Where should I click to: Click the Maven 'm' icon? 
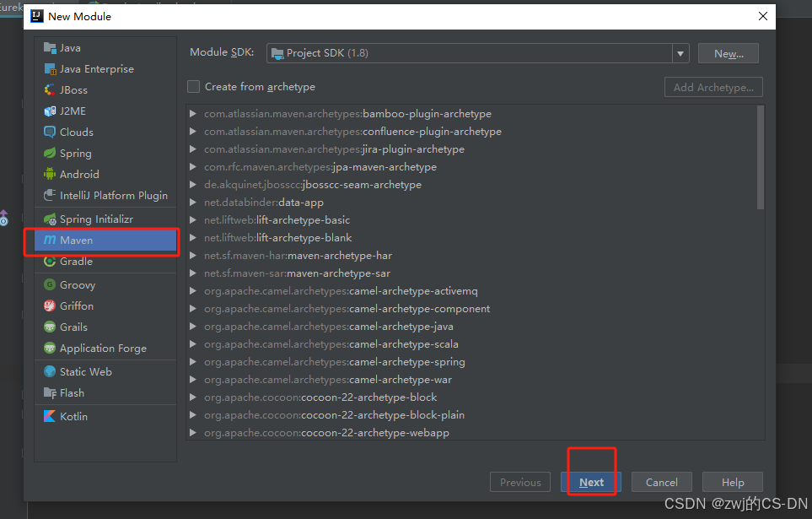point(50,240)
